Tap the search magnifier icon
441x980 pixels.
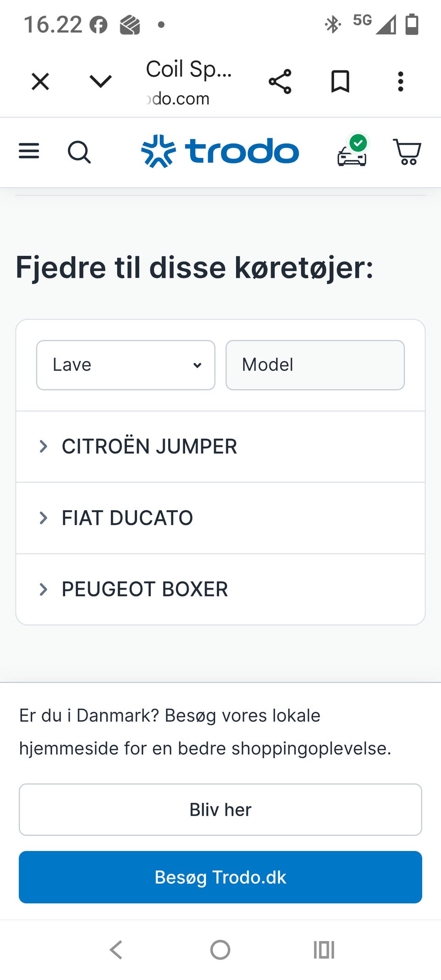(x=79, y=152)
